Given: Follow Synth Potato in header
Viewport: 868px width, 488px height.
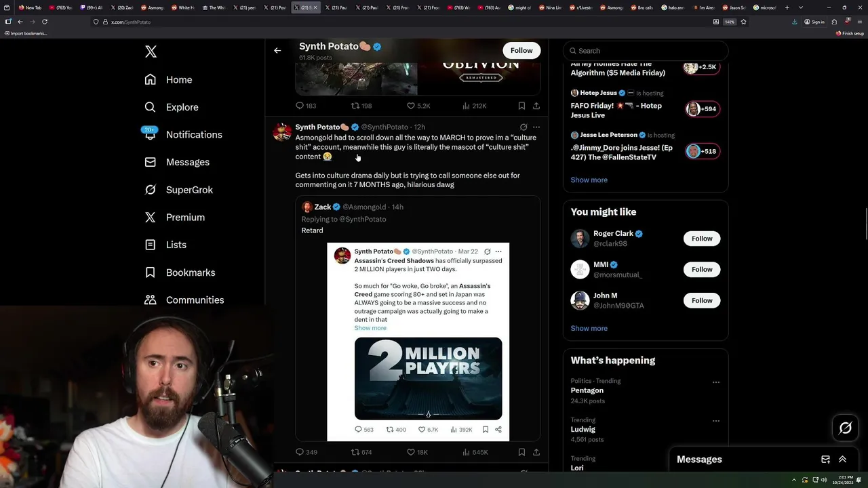Looking at the screenshot, I should (x=521, y=50).
